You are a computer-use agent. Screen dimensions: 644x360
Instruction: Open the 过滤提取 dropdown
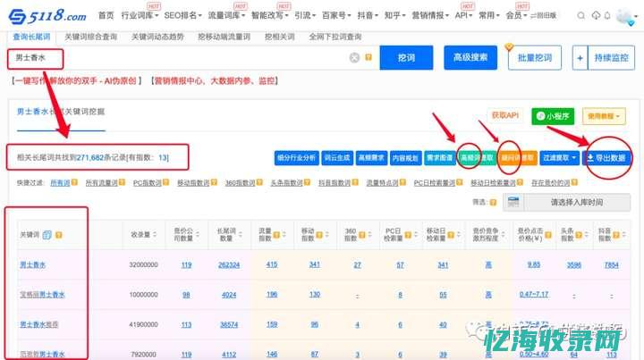pos(559,157)
